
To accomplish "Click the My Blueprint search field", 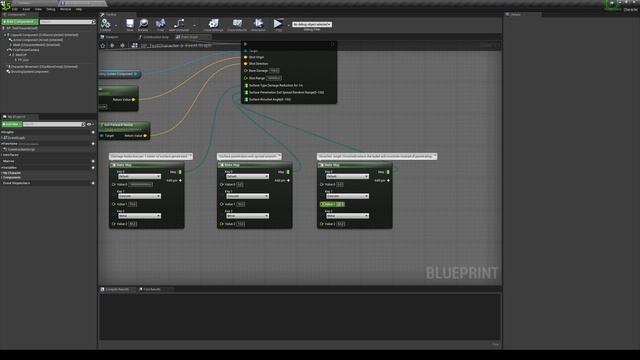I will tap(54, 124).
